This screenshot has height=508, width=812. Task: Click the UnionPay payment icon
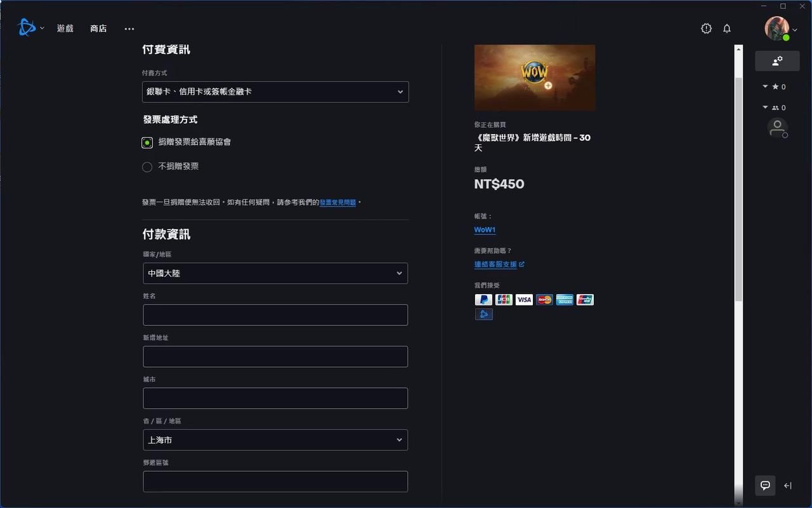coord(585,300)
